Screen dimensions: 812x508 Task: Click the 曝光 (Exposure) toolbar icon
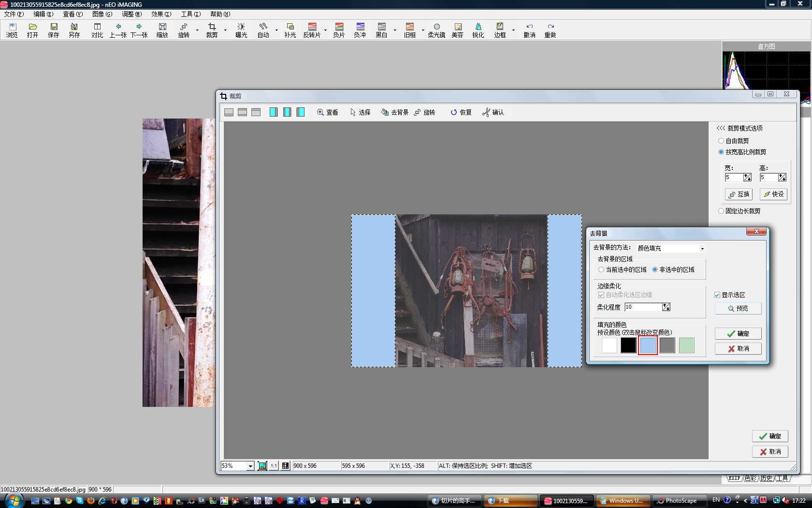point(241,30)
